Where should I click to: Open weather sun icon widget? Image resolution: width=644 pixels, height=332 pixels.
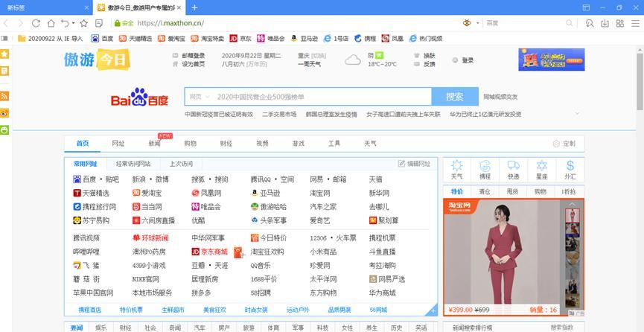point(456,170)
